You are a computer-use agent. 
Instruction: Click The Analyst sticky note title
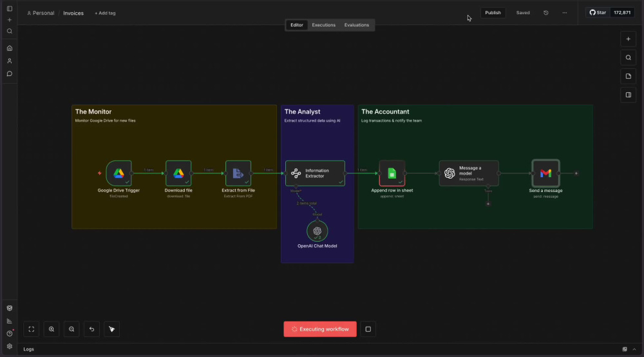pyautogui.click(x=302, y=111)
